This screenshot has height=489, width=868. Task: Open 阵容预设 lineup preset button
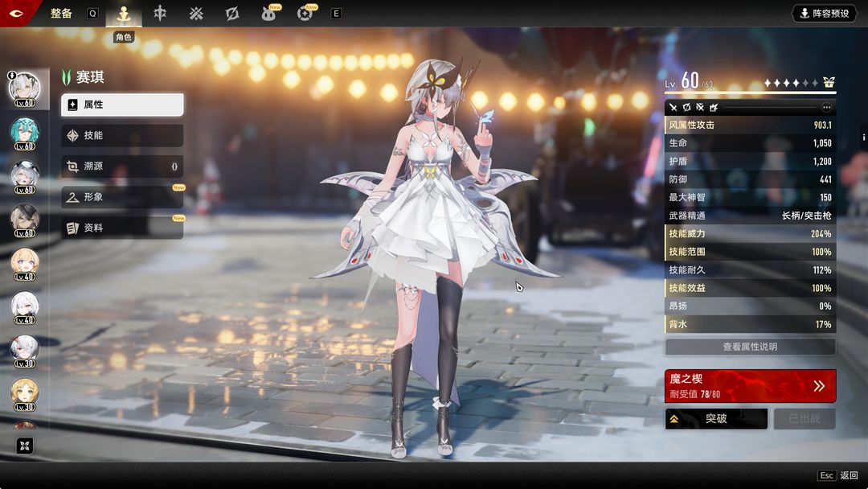pos(824,14)
